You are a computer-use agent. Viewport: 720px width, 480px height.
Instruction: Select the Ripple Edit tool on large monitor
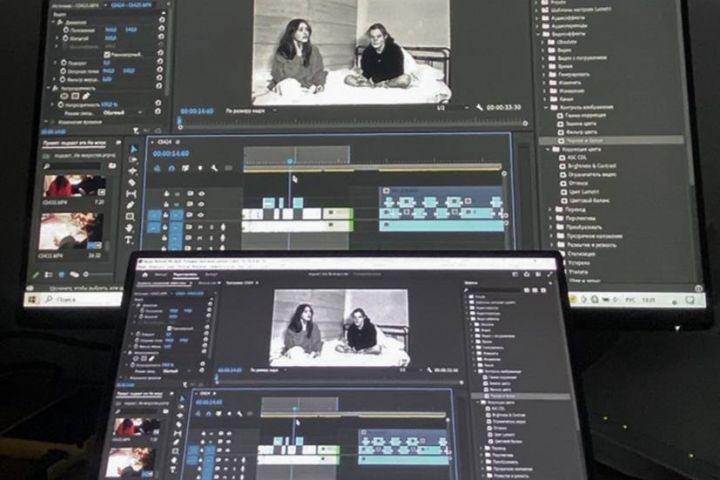pos(133,171)
